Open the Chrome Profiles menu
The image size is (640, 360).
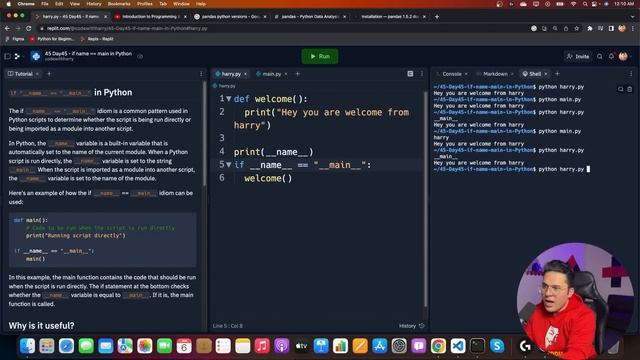144,4
